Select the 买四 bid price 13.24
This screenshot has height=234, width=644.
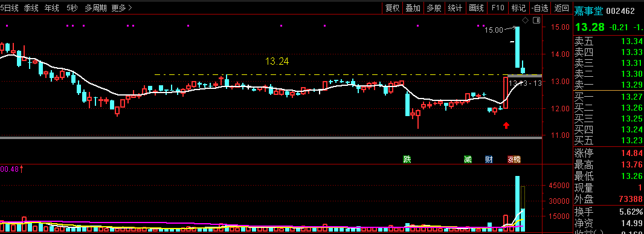tap(632, 130)
